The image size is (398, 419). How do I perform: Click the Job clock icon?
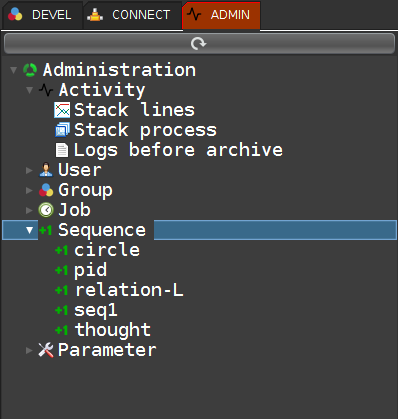click(46, 210)
